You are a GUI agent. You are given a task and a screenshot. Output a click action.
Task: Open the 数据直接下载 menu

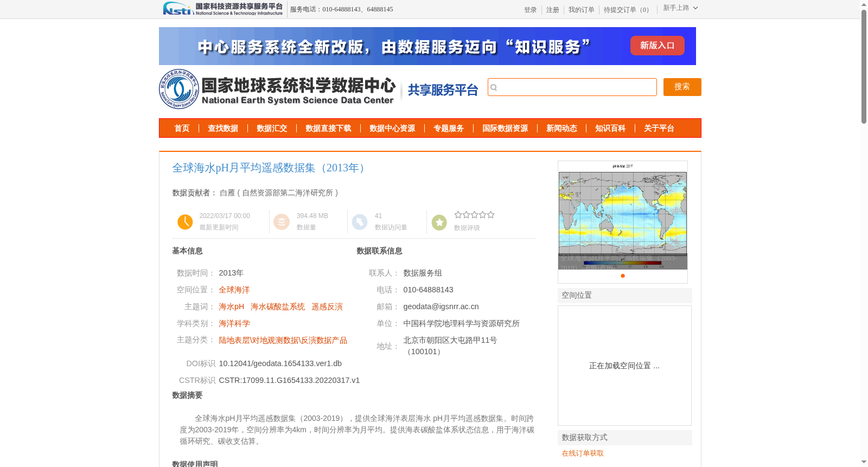[328, 129]
